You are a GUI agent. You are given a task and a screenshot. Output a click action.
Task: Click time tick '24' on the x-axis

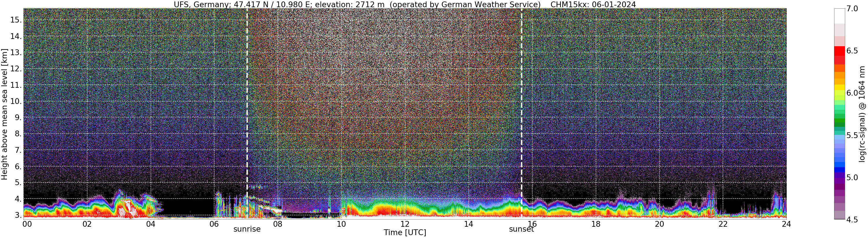coord(786,224)
